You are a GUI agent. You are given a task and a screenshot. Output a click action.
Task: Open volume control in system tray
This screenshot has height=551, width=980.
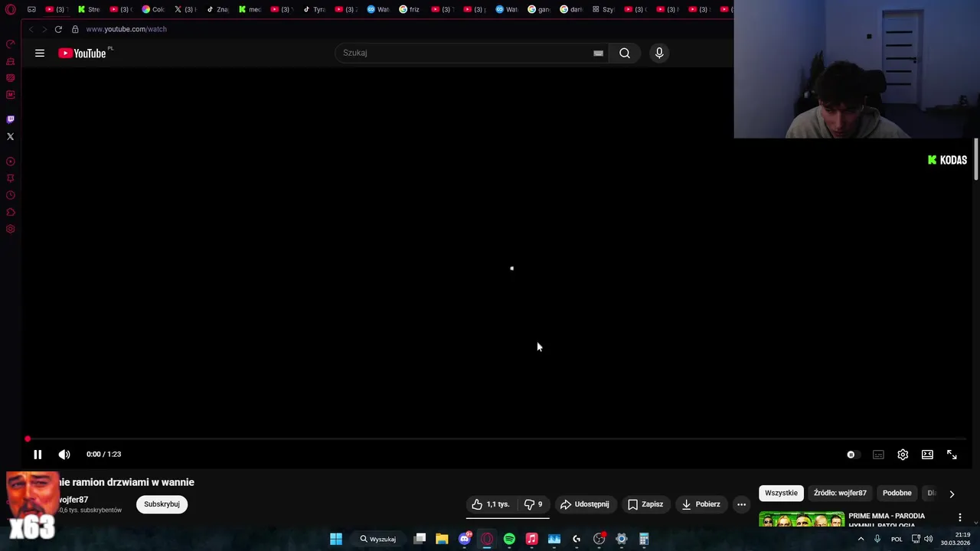click(929, 539)
